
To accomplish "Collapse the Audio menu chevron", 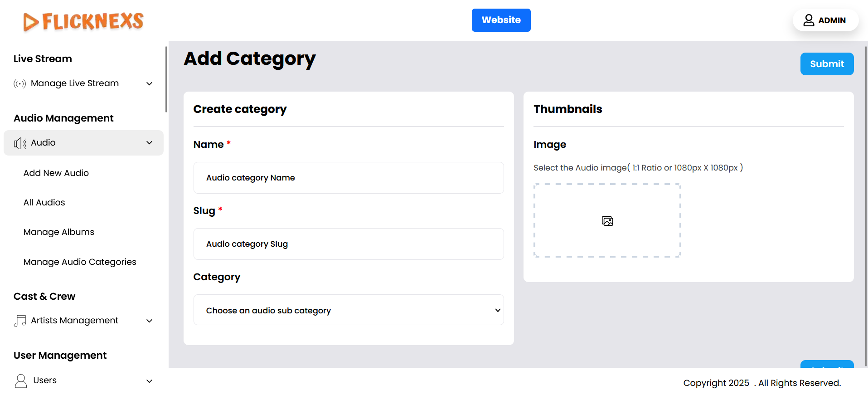I will [149, 143].
